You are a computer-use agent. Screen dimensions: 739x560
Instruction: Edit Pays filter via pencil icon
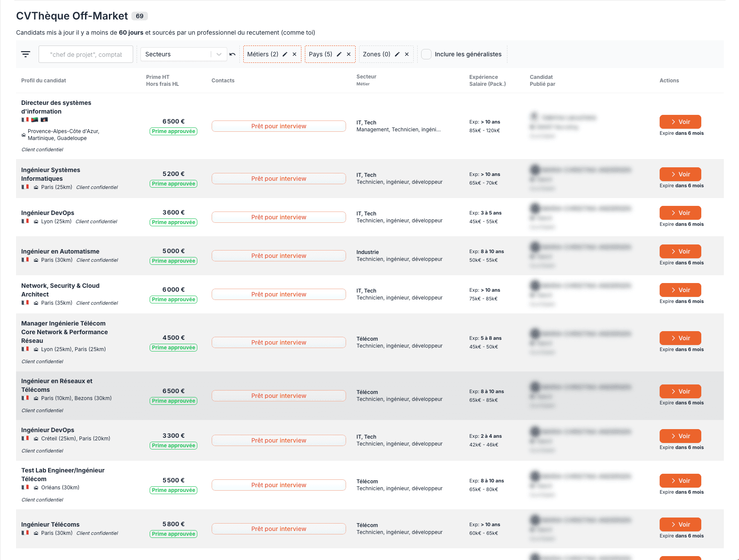339,54
